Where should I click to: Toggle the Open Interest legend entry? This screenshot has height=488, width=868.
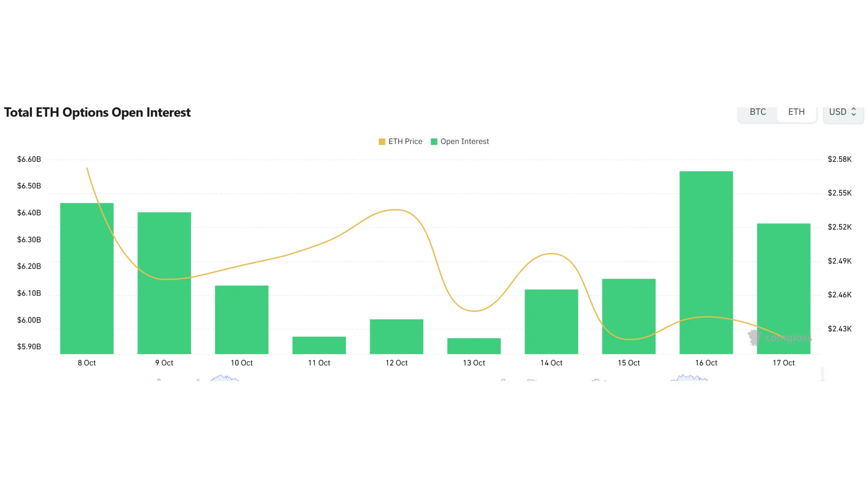point(460,141)
